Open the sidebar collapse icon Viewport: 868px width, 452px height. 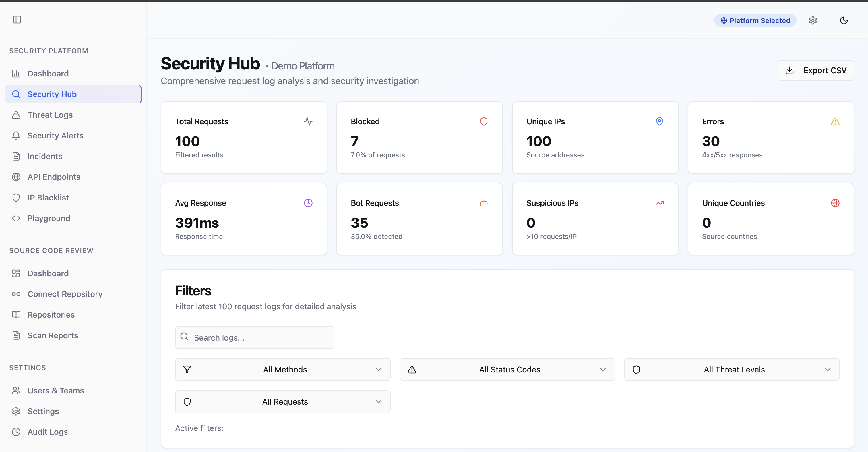click(x=17, y=20)
